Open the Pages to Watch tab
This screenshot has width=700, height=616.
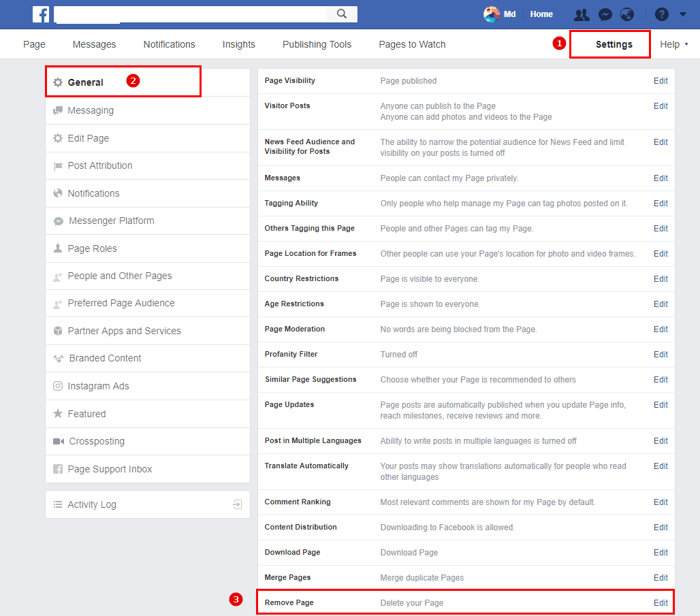[x=412, y=44]
